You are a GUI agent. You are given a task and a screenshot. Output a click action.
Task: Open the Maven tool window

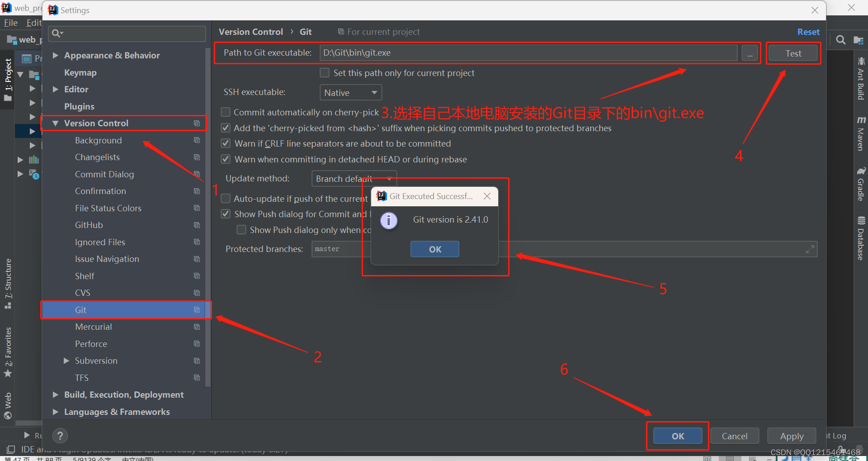pos(861,134)
